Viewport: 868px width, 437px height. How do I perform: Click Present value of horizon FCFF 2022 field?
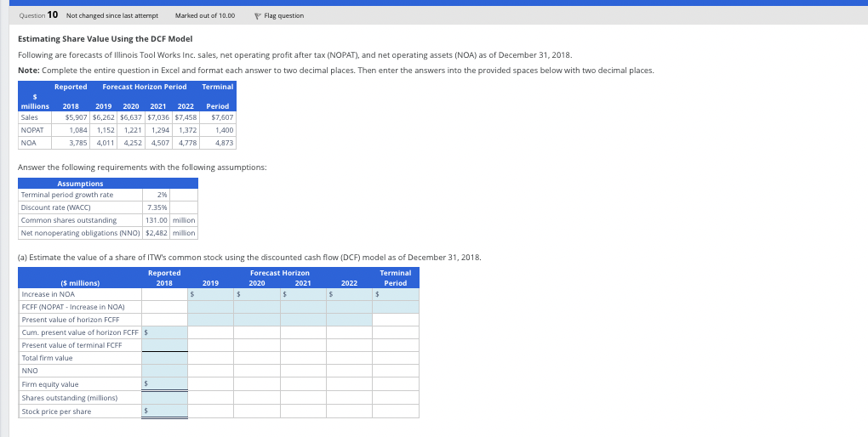(x=349, y=320)
